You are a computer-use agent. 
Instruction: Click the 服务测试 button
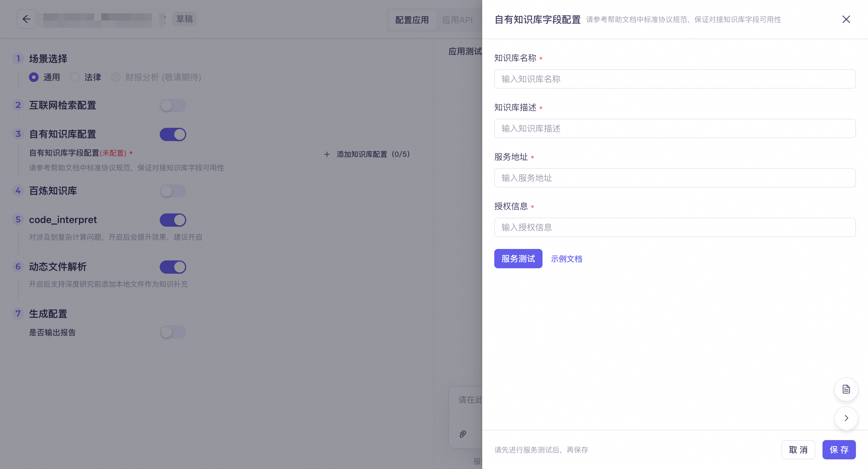[518, 258]
